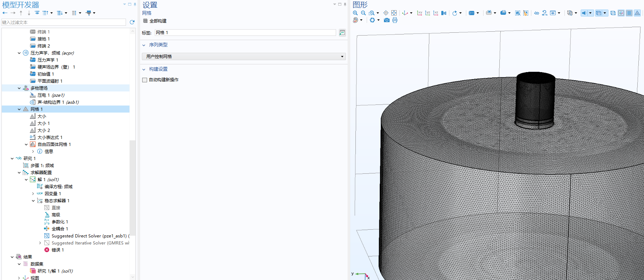
Task: Open the Zoom Box dropdown arrow
Action: click(x=378, y=13)
